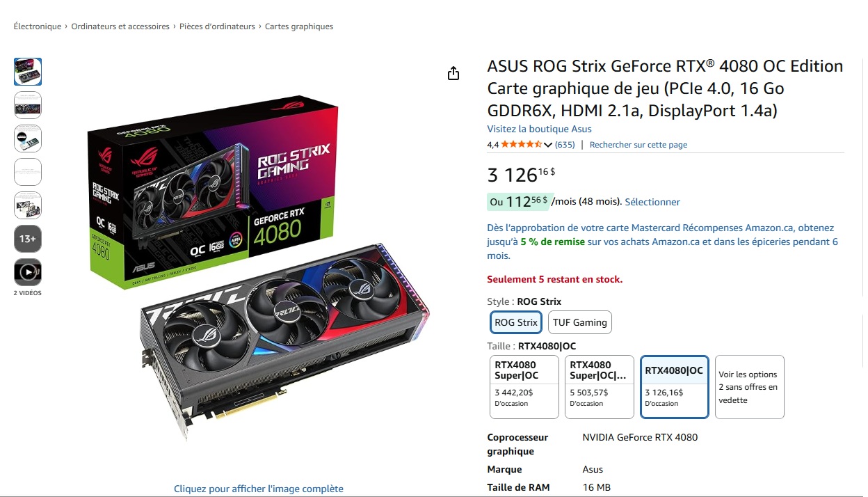868x497 pixels.
Task: Expand the rating breakdown chevron
Action: (x=548, y=145)
